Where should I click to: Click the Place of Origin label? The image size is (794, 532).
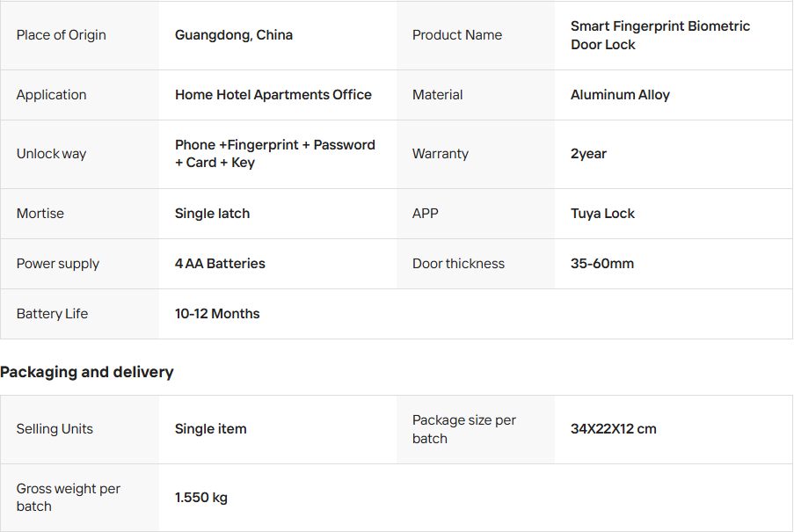[61, 35]
